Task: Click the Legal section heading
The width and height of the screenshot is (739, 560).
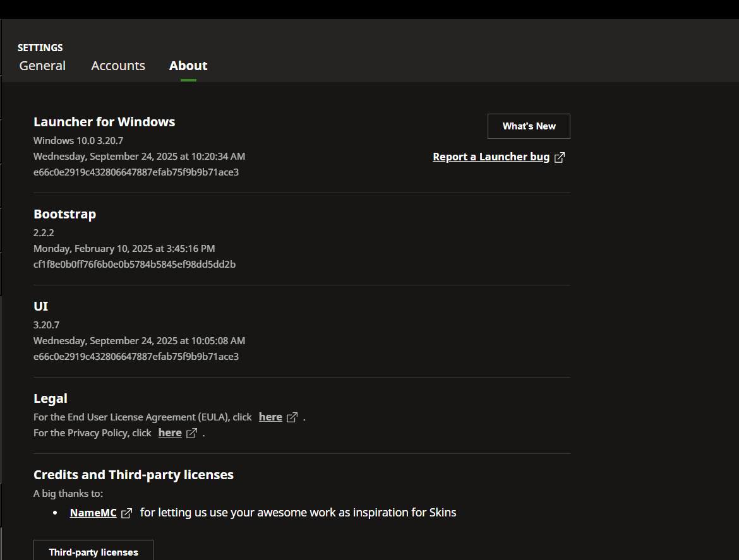Action: click(x=51, y=398)
